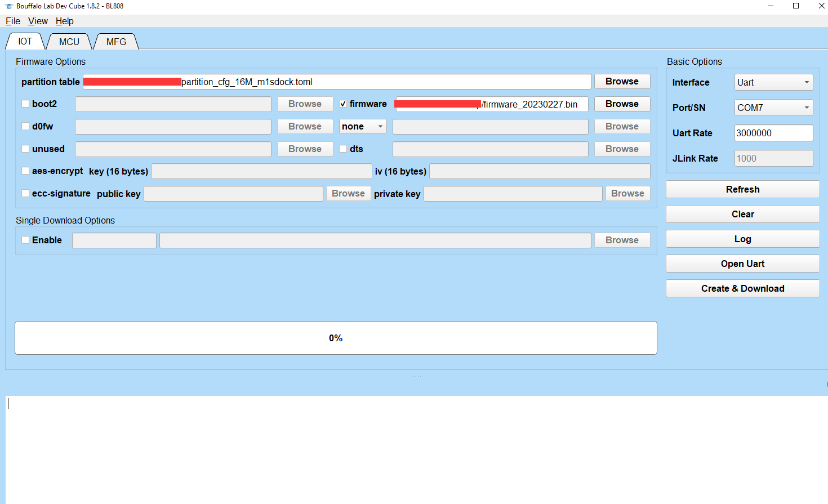The width and height of the screenshot is (828, 504).
Task: Edit the Uart Rate field showing 3000000
Action: point(773,133)
